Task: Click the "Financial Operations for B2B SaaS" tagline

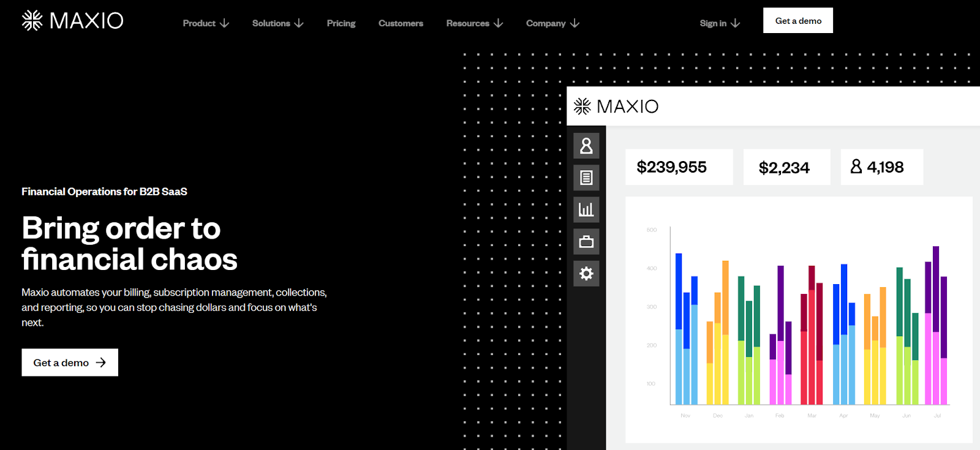Action: pyautogui.click(x=104, y=192)
